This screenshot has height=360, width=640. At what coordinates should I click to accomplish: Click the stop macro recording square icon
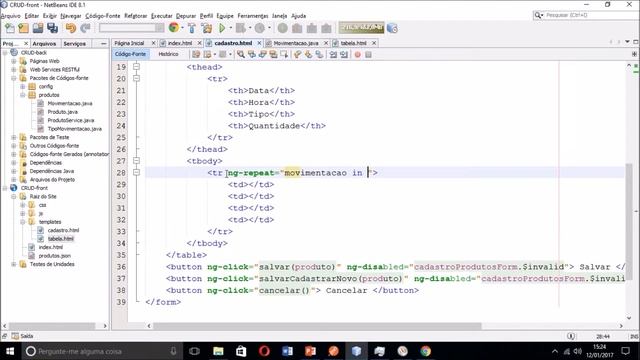(x=369, y=55)
